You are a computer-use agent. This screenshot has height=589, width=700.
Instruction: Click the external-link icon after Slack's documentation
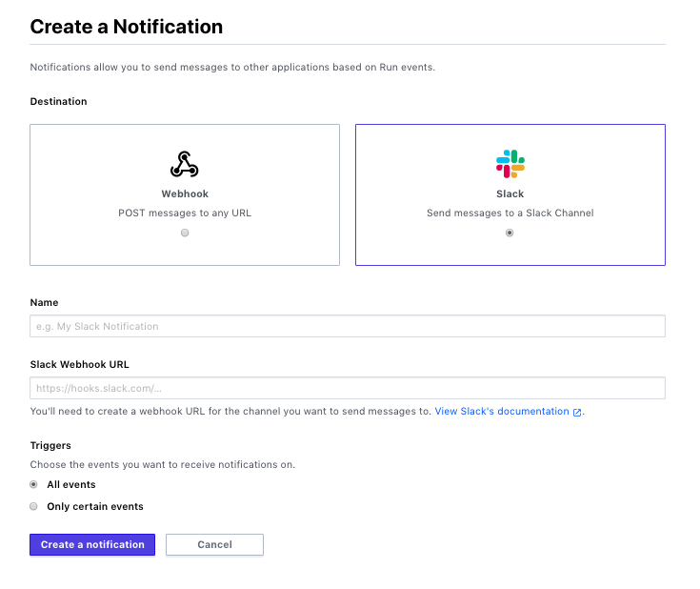coord(577,412)
